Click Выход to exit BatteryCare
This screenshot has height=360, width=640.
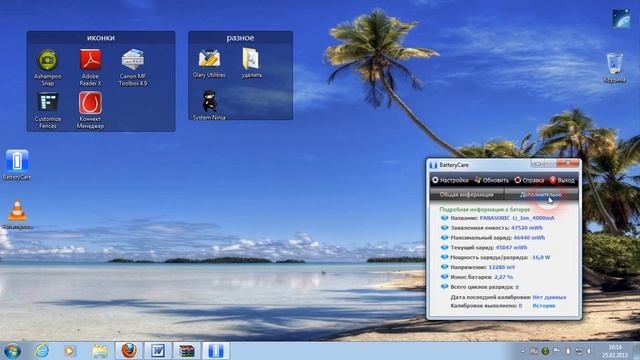pyautogui.click(x=562, y=180)
